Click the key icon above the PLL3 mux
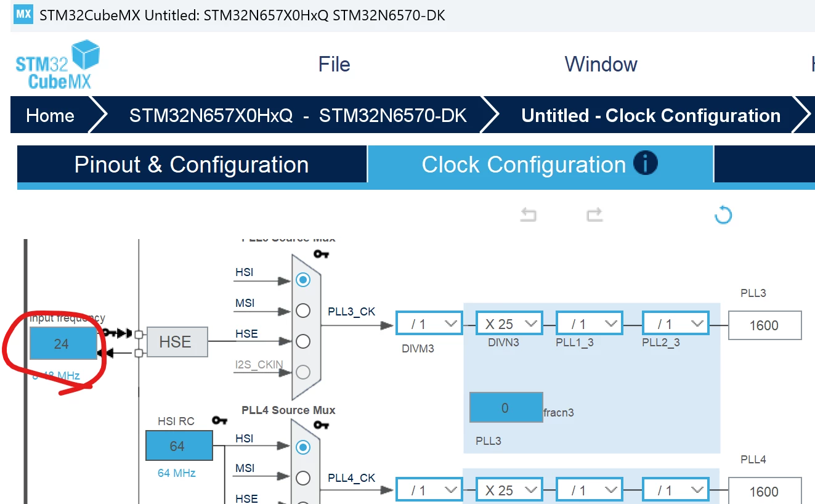Screen dimensions: 815x504 pos(321,253)
